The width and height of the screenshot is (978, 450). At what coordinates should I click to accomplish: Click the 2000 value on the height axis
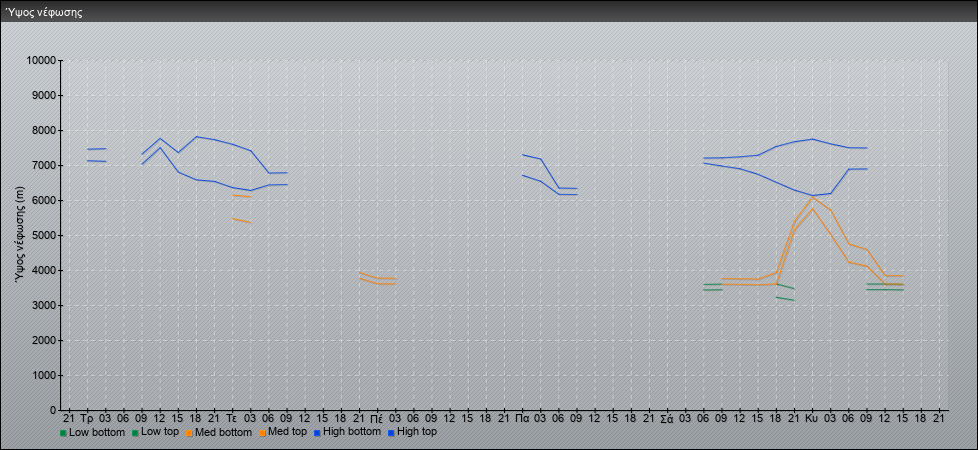(x=44, y=340)
